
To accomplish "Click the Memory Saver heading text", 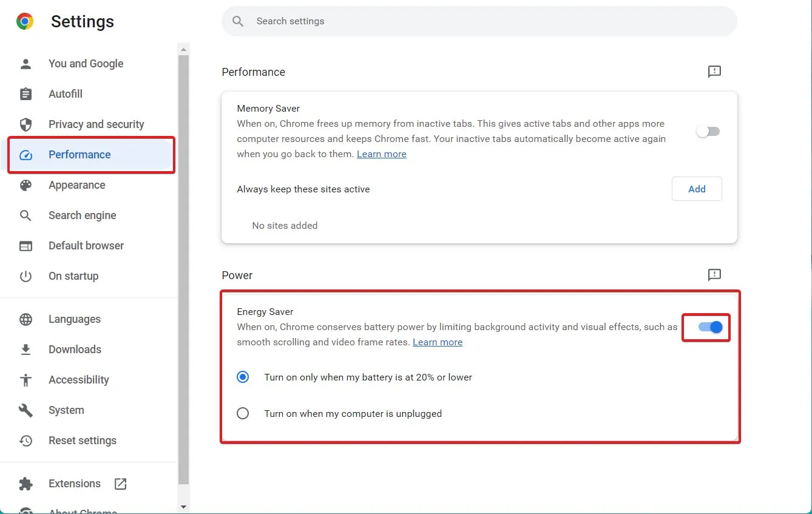I will tap(268, 109).
